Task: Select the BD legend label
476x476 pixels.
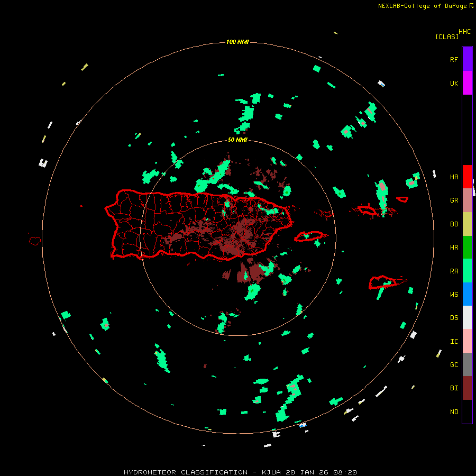Action: click(454, 224)
